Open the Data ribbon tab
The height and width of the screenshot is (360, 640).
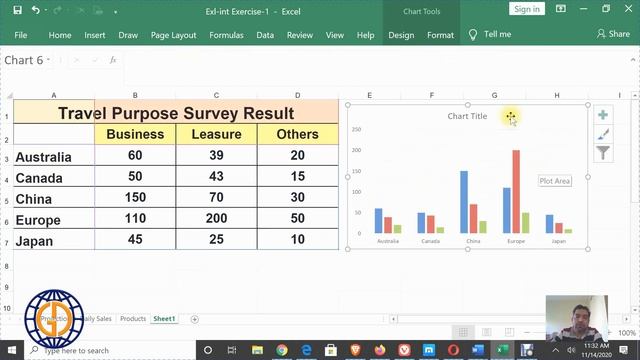pos(265,36)
